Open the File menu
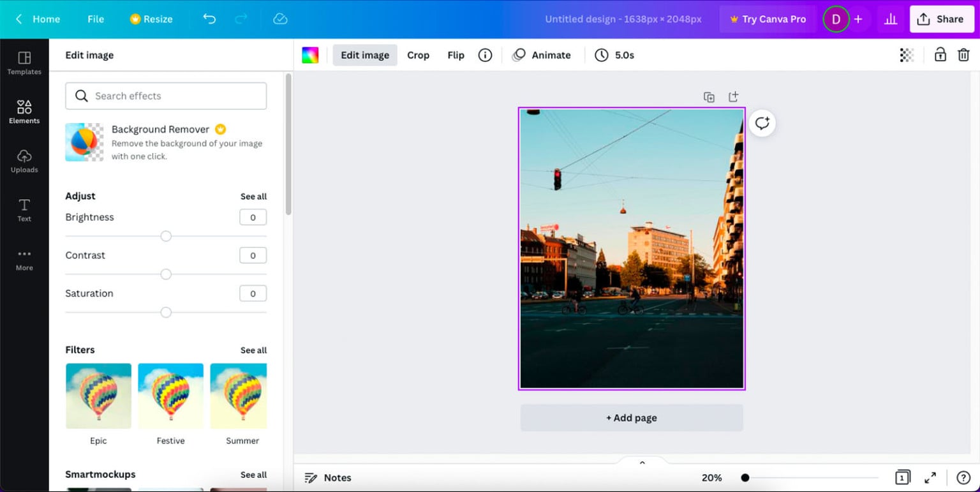Image resolution: width=980 pixels, height=492 pixels. pyautogui.click(x=95, y=19)
